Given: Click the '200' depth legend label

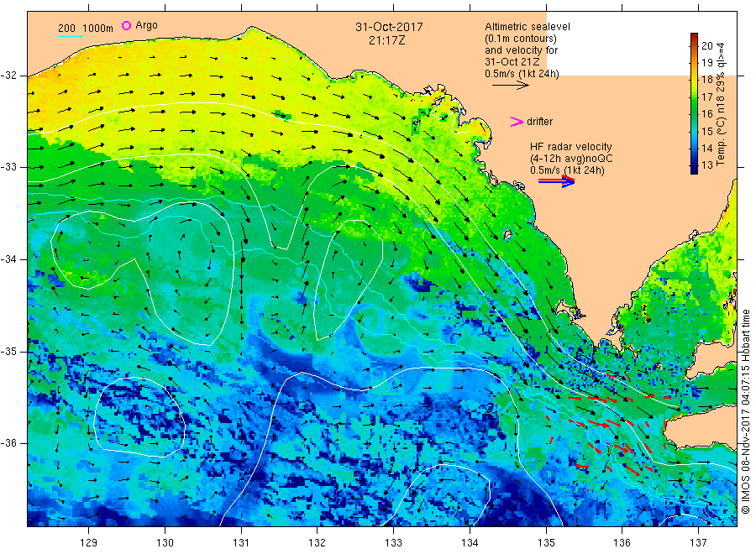Looking at the screenshot, I should click(x=66, y=29).
